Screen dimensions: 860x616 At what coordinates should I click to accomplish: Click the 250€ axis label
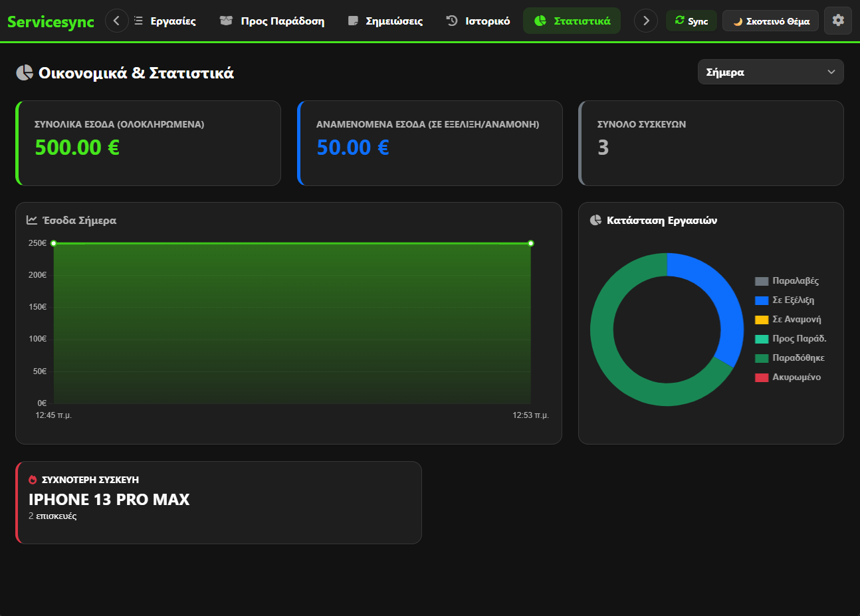[x=38, y=243]
